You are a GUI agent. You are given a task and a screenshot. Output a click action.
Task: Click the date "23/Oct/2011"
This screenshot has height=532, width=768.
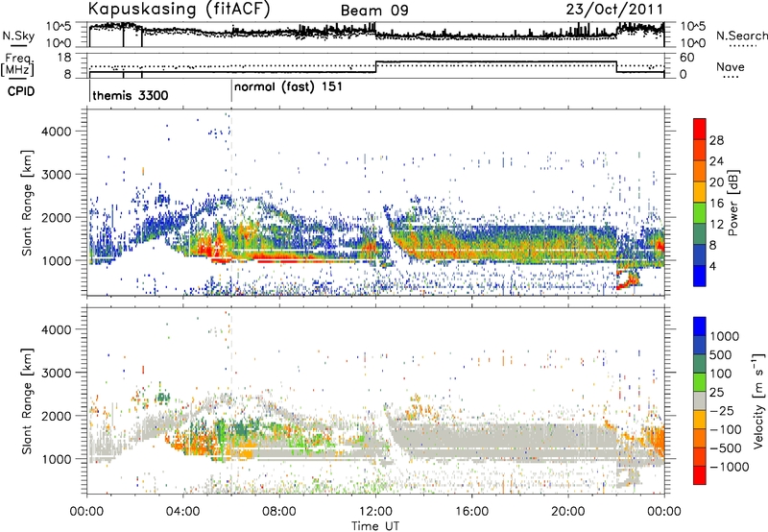tap(614, 10)
